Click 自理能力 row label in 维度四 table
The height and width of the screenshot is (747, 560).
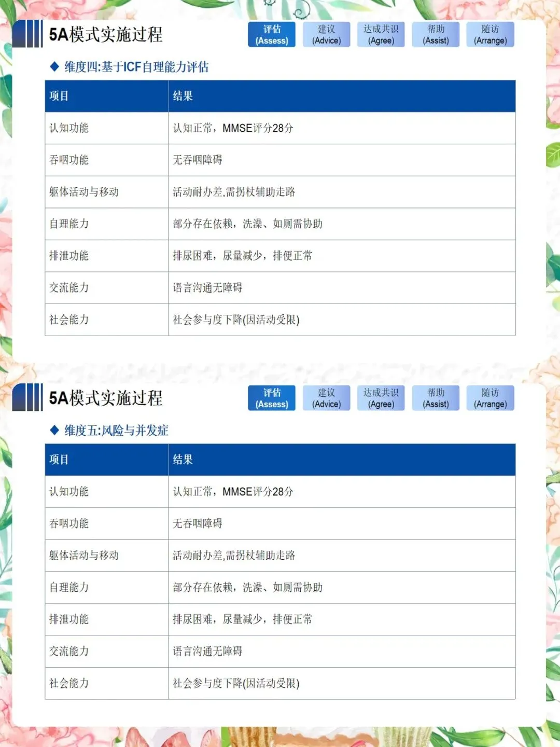(69, 224)
